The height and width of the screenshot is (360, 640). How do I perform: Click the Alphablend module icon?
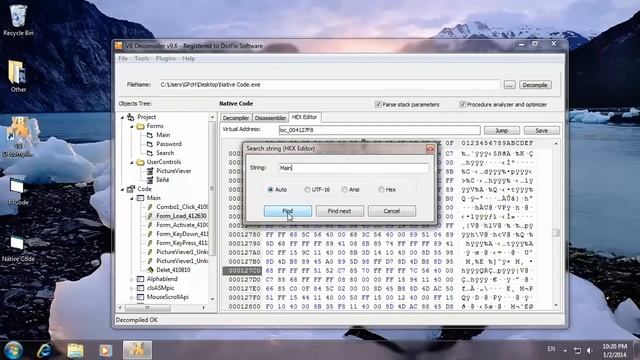coord(140,279)
